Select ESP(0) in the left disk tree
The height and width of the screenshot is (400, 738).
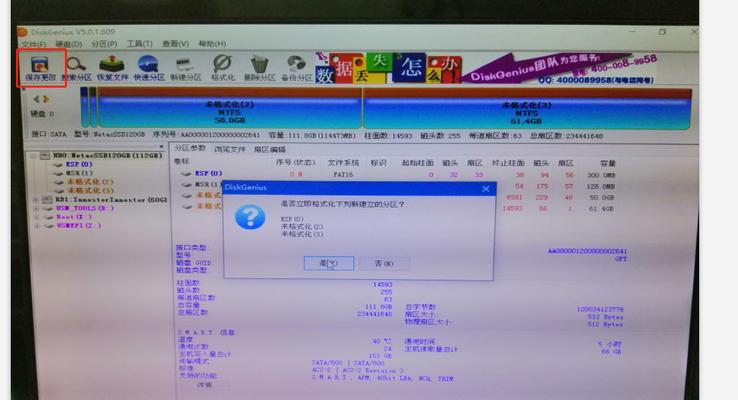(x=79, y=164)
